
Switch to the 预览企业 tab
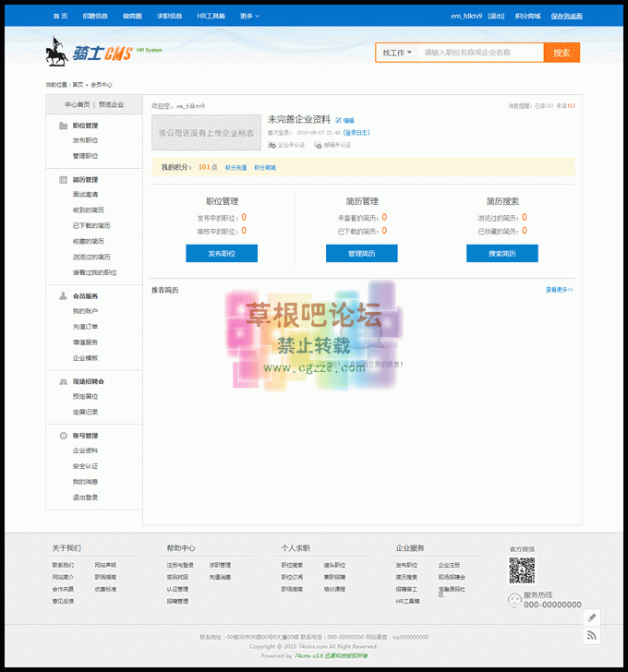click(111, 104)
